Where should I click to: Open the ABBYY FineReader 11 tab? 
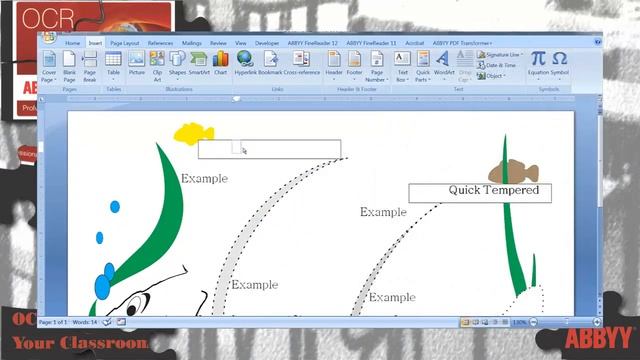tap(371, 43)
